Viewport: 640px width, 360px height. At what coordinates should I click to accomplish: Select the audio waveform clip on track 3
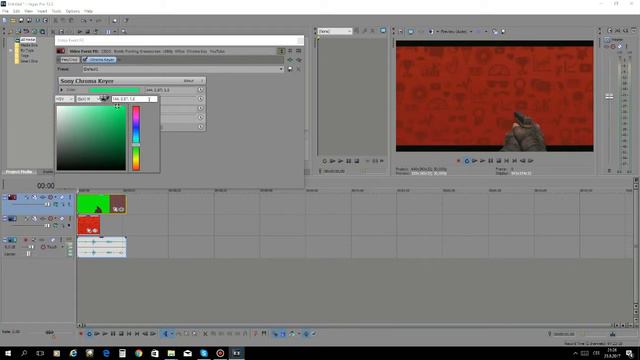(x=102, y=247)
